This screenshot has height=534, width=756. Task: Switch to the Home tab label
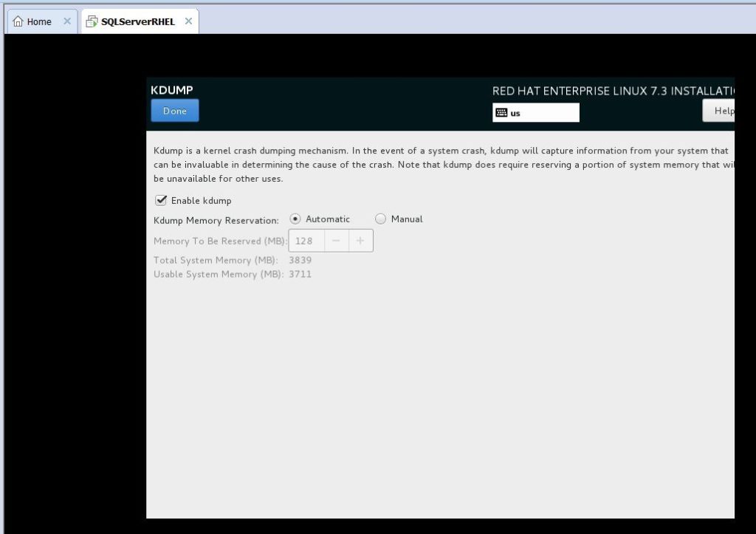(x=39, y=21)
